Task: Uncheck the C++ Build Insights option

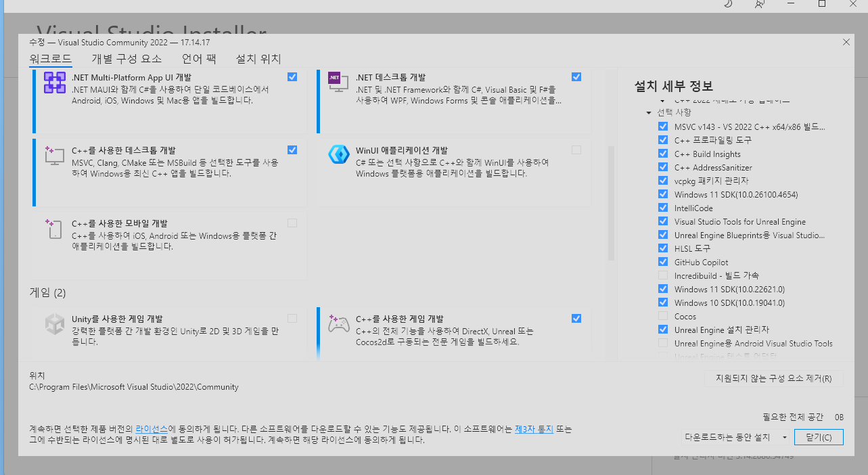Action: 662,154
